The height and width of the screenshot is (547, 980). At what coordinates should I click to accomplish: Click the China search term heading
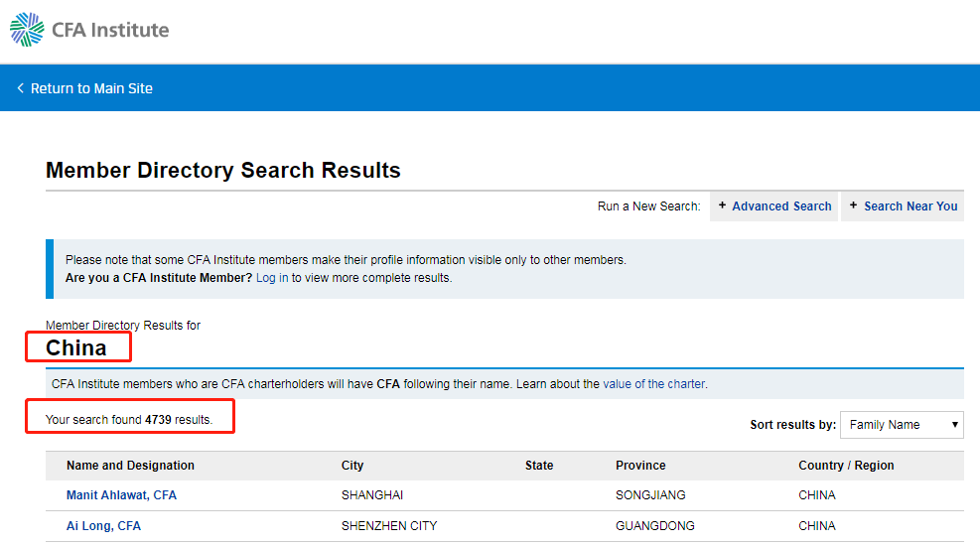76,347
